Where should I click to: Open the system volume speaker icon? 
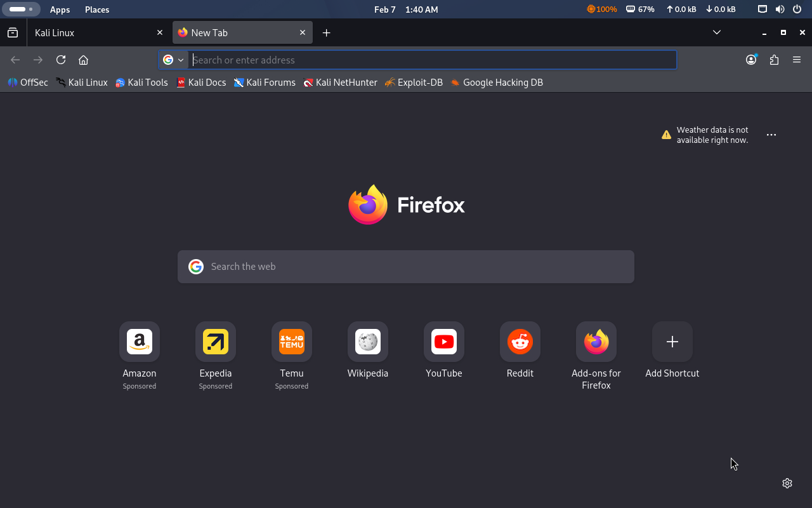780,10
